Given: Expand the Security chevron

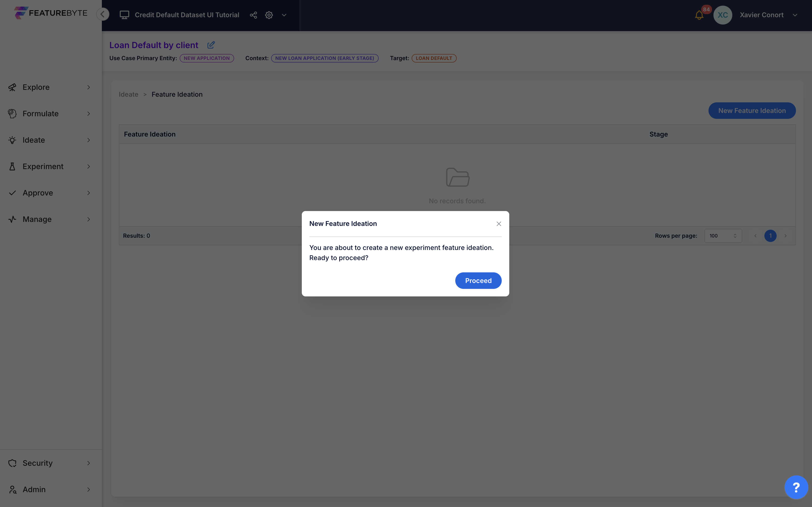Looking at the screenshot, I should coord(88,463).
